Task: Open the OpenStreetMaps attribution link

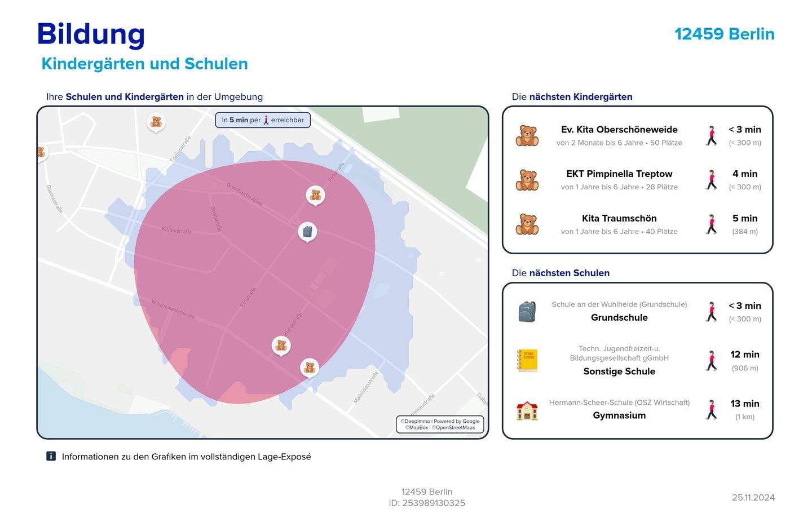Action: coord(454,428)
